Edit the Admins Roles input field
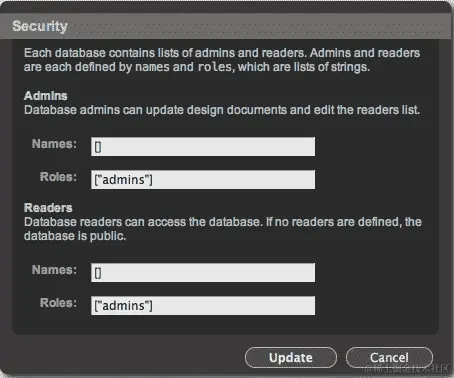Viewport: 454px width, 378px height. pyautogui.click(x=203, y=180)
